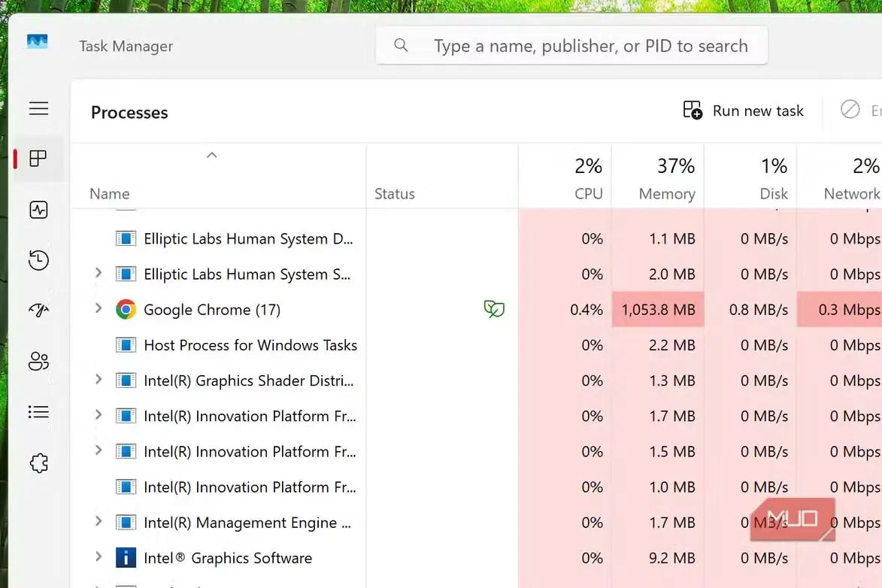The height and width of the screenshot is (588, 882).
Task: Click Elliptic Labs 1.1 MB memory cell
Action: click(x=658, y=238)
